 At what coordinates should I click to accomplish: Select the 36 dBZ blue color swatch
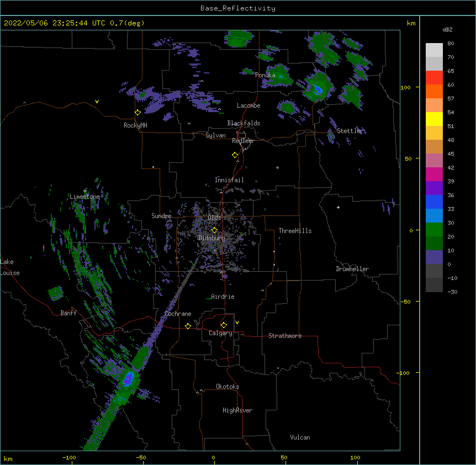(434, 202)
